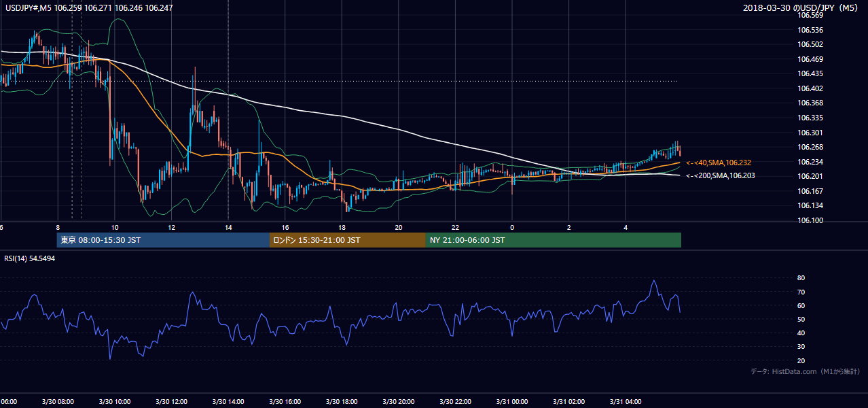Image resolution: width=868 pixels, height=408 pixels.
Task: Click RSI scale value 20
Action: [x=801, y=360]
